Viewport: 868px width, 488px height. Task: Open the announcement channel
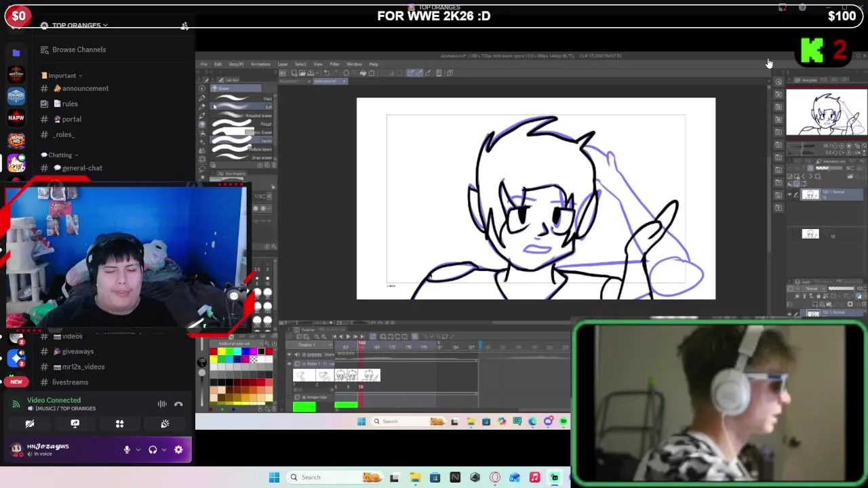(75, 88)
